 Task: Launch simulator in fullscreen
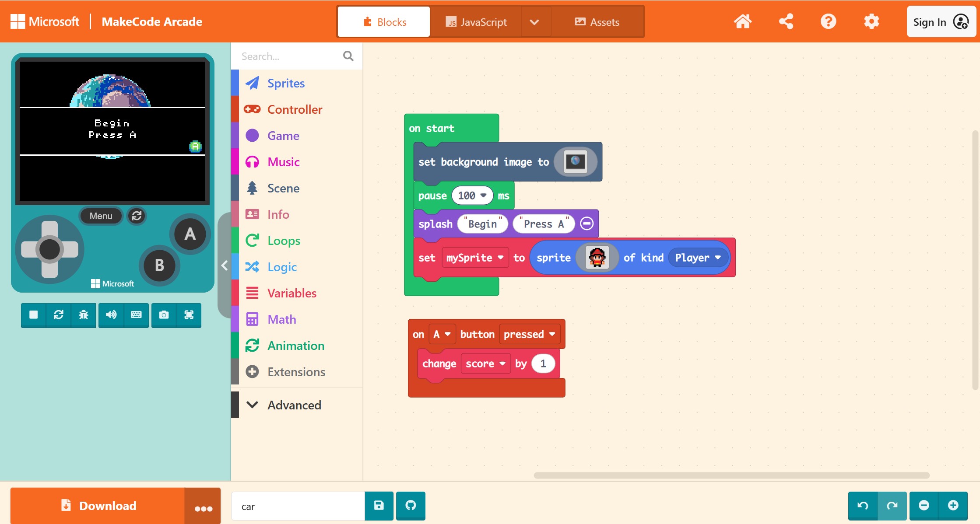point(189,315)
